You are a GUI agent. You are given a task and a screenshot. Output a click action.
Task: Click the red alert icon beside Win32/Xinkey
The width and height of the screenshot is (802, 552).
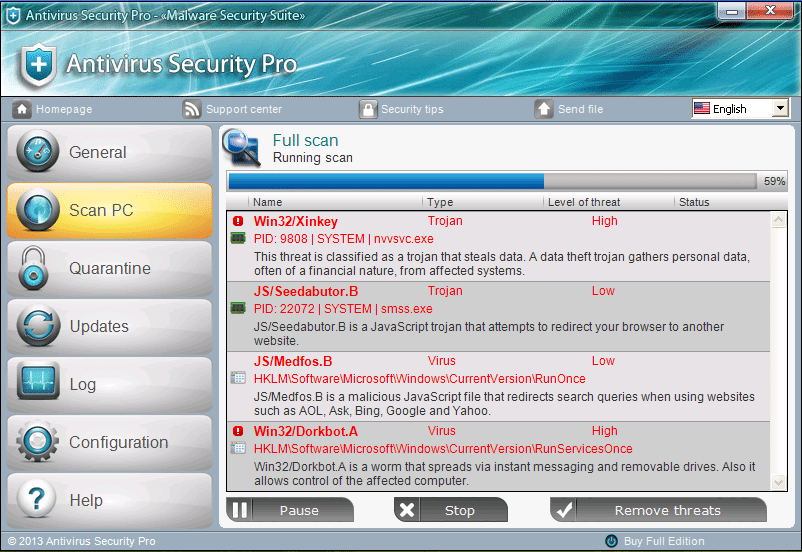[238, 221]
